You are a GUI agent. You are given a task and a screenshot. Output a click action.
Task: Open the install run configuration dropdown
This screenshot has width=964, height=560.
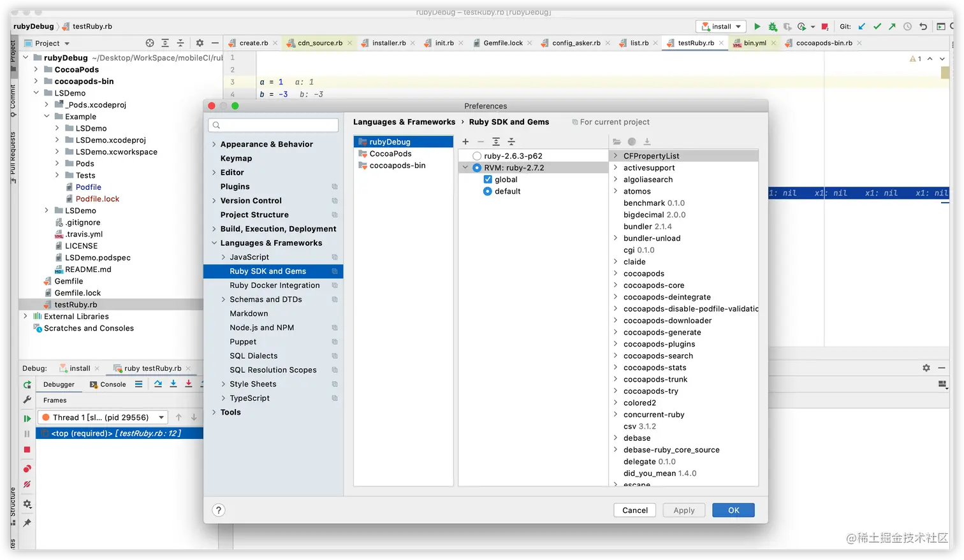coord(721,27)
